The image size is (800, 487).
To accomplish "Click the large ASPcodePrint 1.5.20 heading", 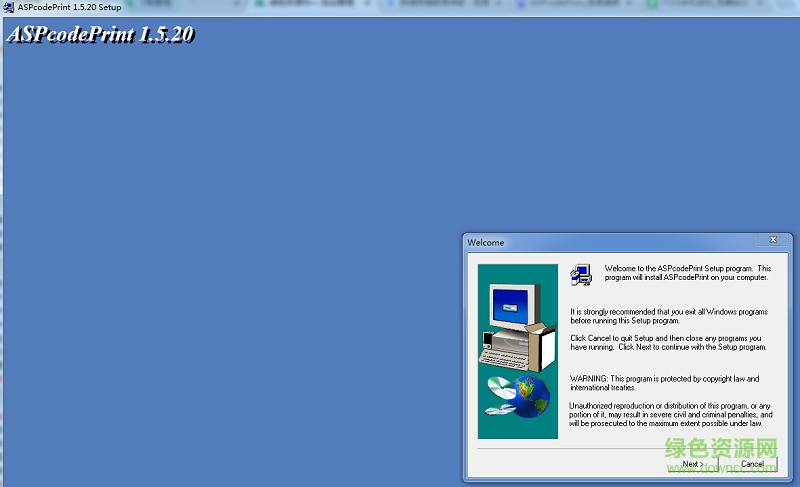I will tap(100, 35).
